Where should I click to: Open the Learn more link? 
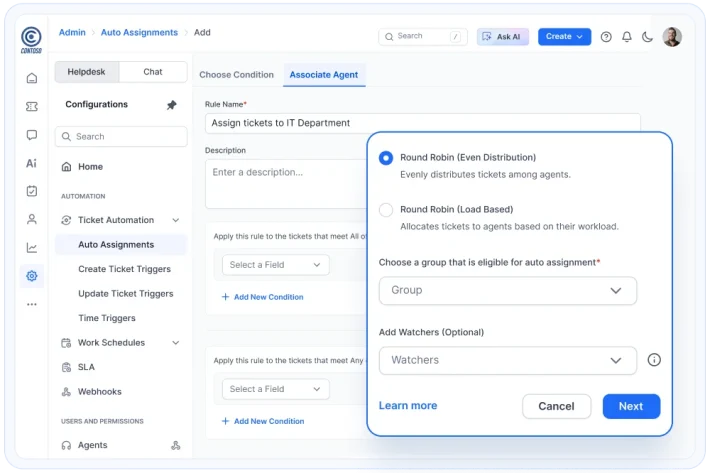(408, 406)
